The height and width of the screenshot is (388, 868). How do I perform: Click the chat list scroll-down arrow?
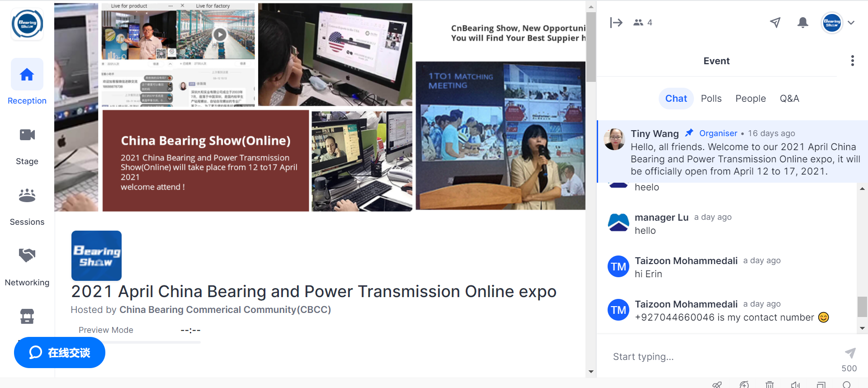pos(862,328)
